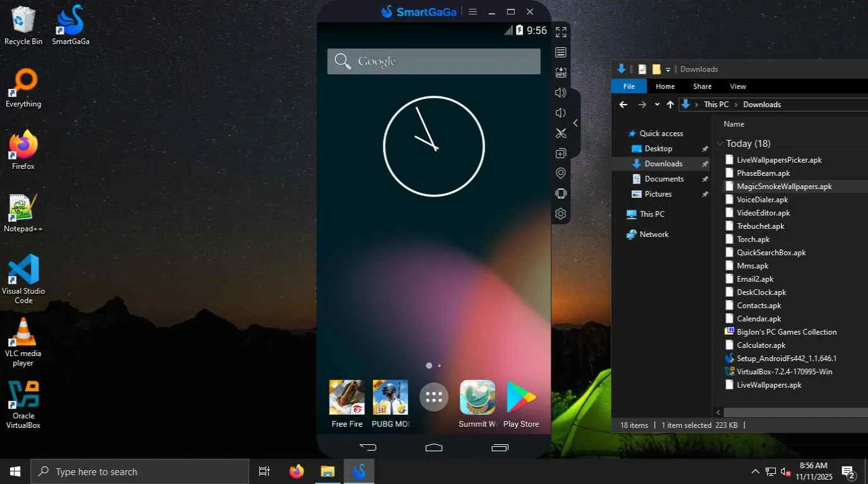Select Desktop in the navigation pane
Viewport: 868px width, 484px height.
tap(658, 149)
